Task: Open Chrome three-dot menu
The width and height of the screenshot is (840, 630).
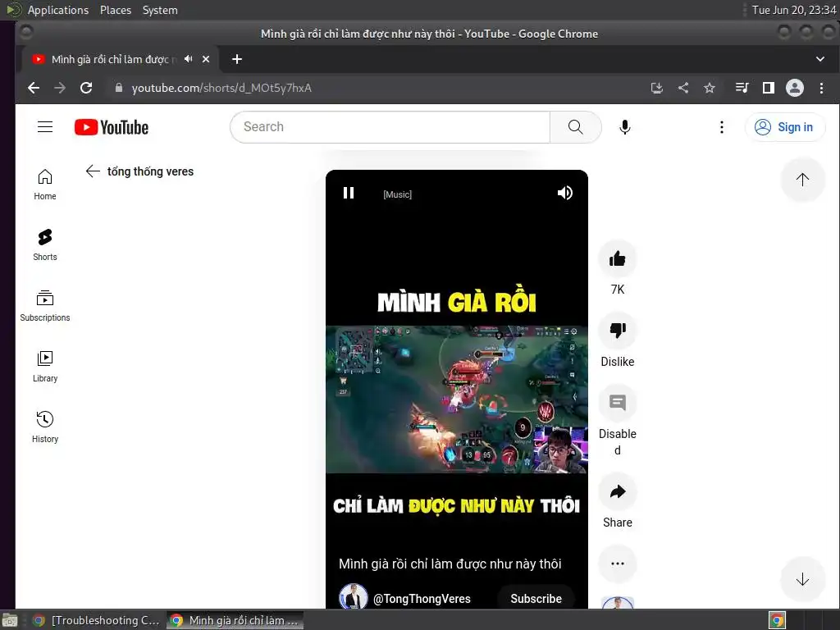Action: click(x=821, y=88)
